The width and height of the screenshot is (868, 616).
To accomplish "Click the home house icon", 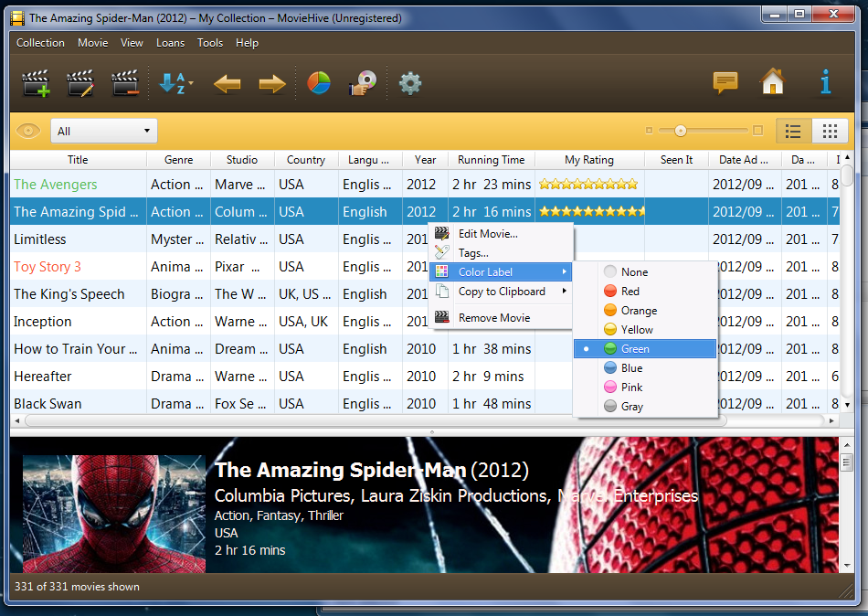I will (773, 82).
